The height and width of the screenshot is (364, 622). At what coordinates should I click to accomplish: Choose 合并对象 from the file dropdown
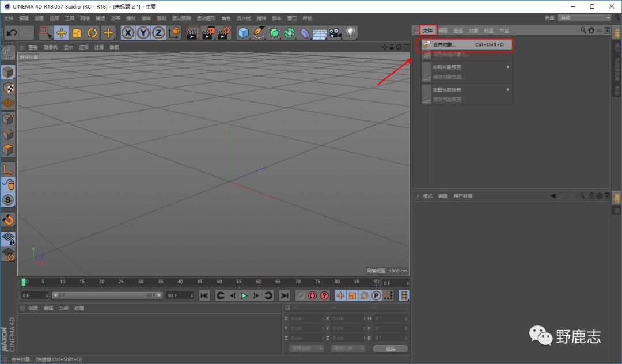pos(466,45)
